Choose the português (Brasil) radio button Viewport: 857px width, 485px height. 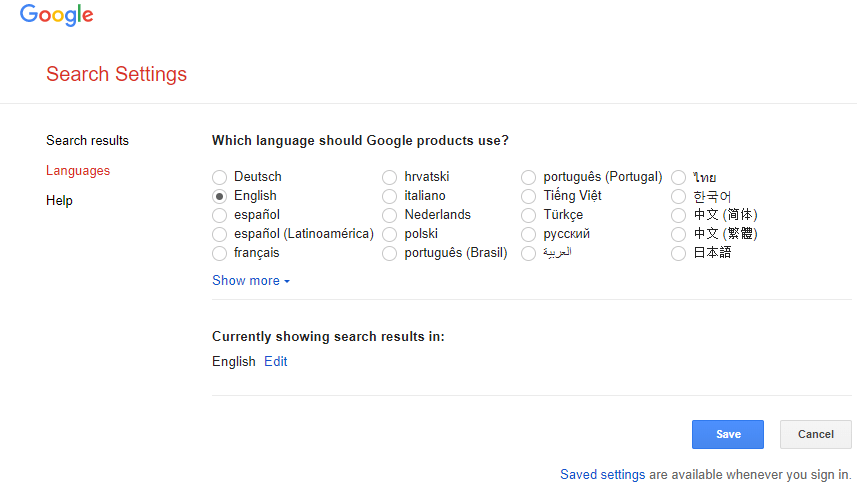click(x=390, y=253)
